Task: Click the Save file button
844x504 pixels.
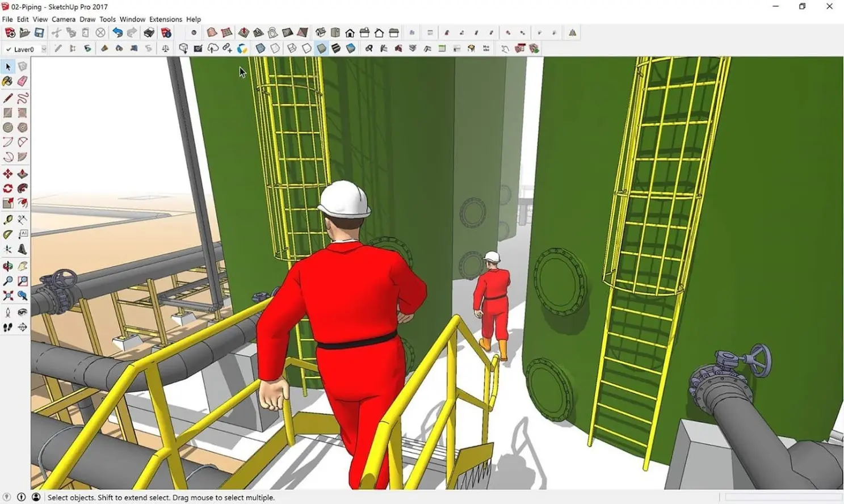Action: (x=39, y=33)
